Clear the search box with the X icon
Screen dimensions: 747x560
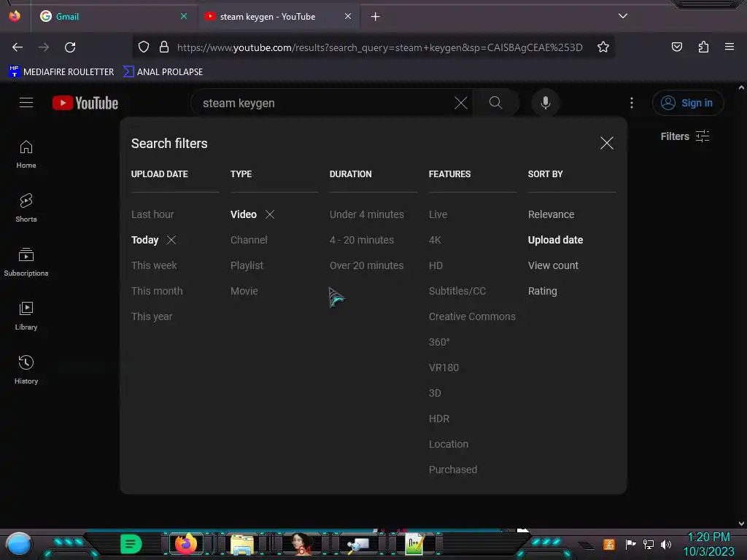coord(461,103)
